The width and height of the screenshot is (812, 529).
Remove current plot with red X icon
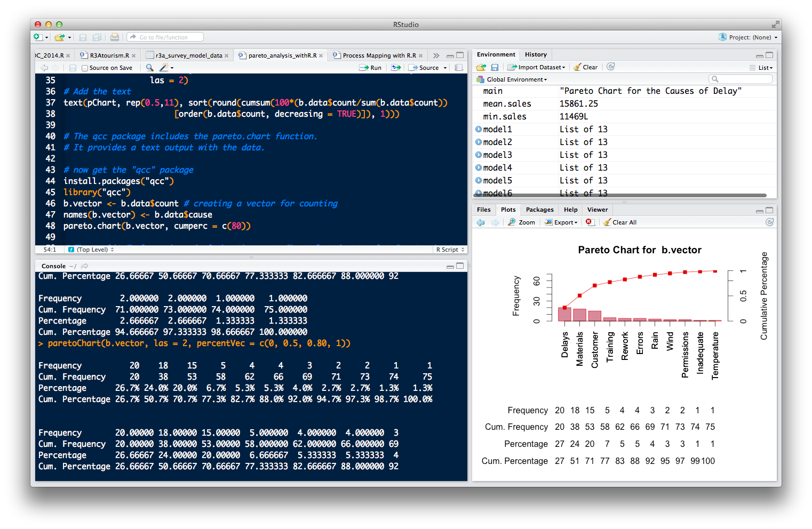pyautogui.click(x=589, y=222)
